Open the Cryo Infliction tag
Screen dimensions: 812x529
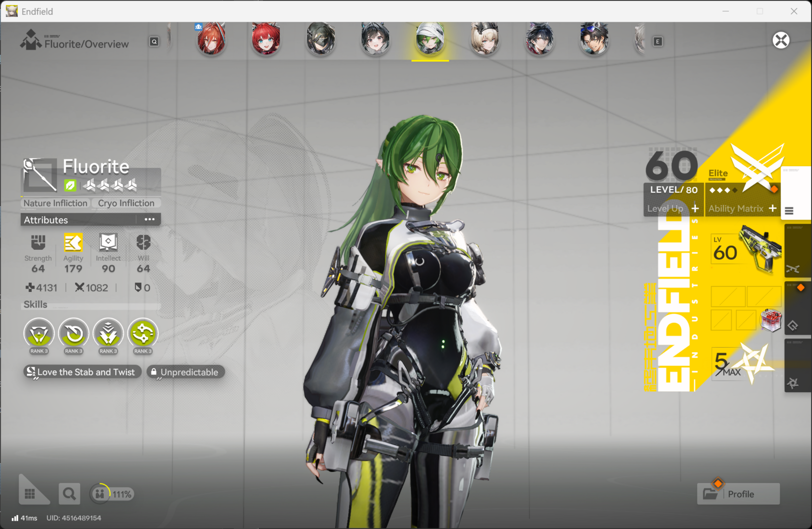(126, 203)
